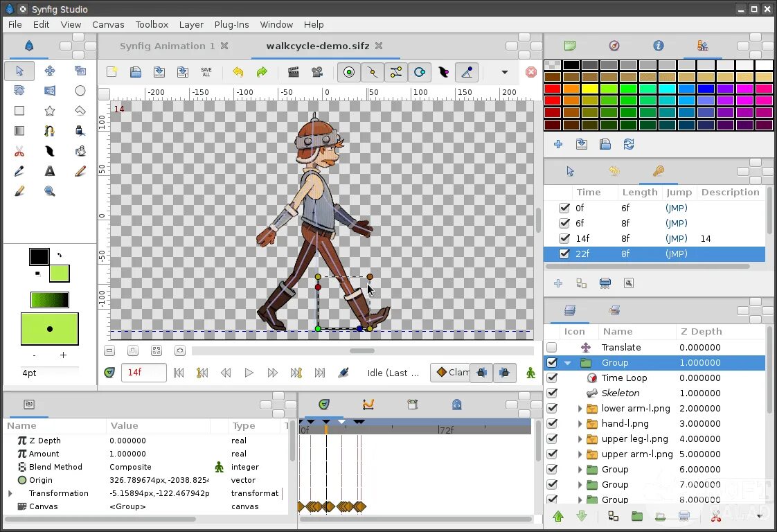The height and width of the screenshot is (532, 777).
Task: Select the Circle tool
Action: (80, 91)
